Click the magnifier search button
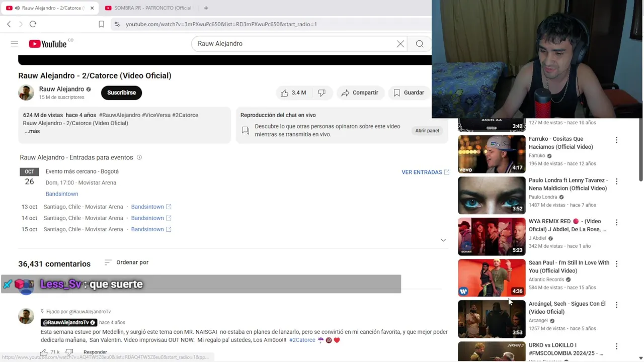 (x=420, y=44)
